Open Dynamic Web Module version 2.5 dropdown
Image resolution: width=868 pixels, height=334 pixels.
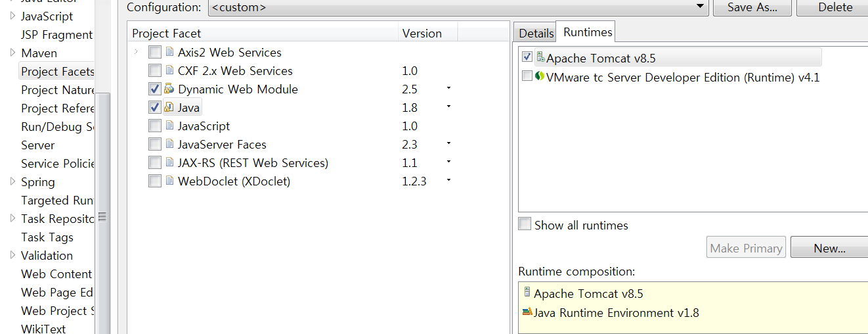pos(449,88)
